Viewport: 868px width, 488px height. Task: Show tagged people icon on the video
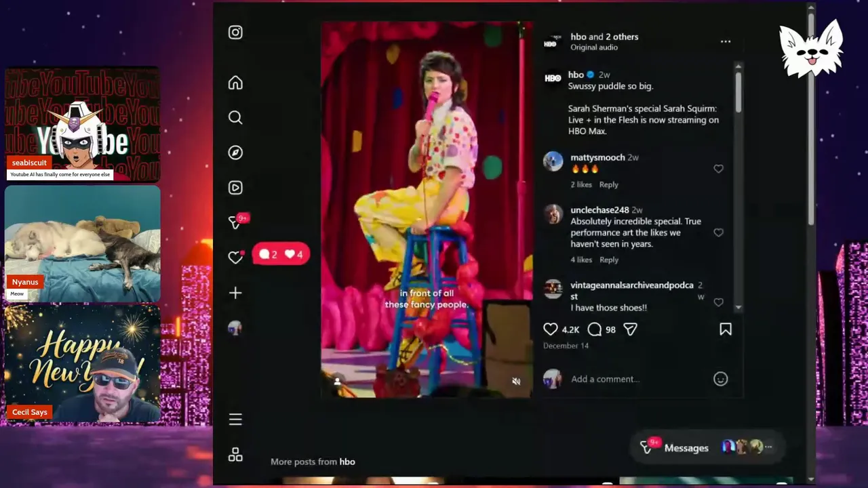[337, 382]
